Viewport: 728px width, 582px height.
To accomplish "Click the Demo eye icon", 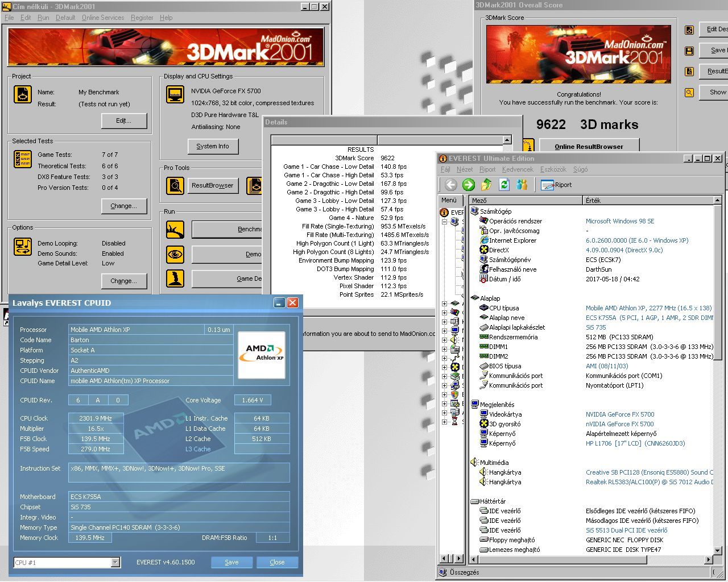I will 175,254.
